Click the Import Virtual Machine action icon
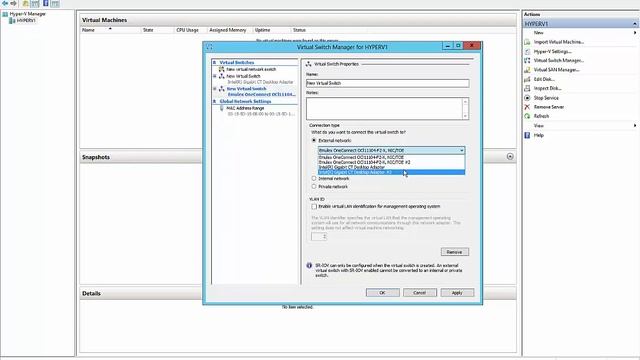The width and height of the screenshot is (640, 360). coord(527,42)
